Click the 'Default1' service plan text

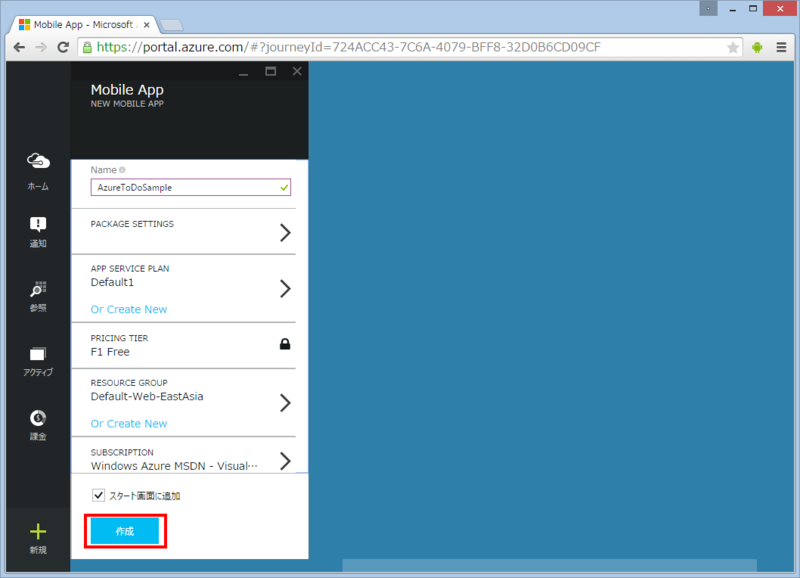pos(112,282)
